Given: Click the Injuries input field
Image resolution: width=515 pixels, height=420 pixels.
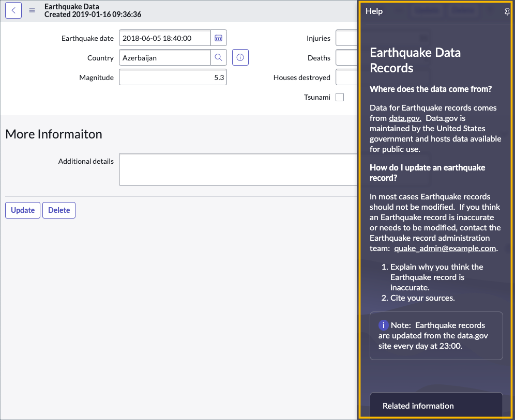Looking at the screenshot, I should 346,38.
